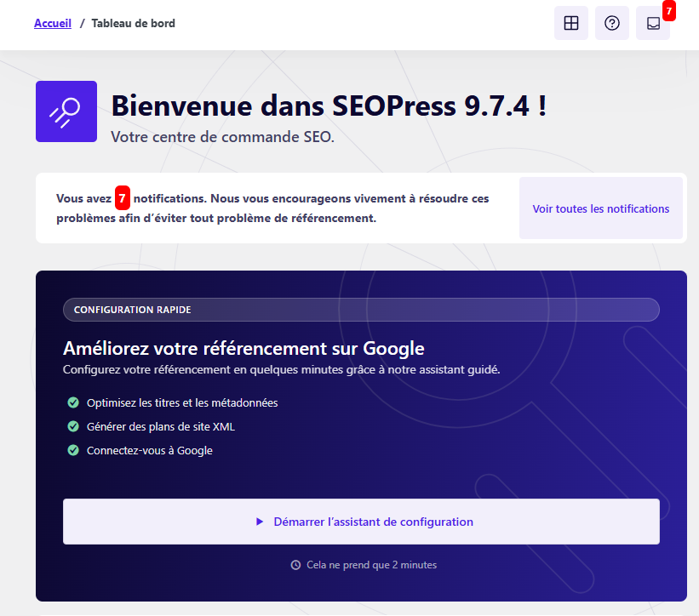Click the Configurez votre référencement subtitle text

pyautogui.click(x=281, y=370)
